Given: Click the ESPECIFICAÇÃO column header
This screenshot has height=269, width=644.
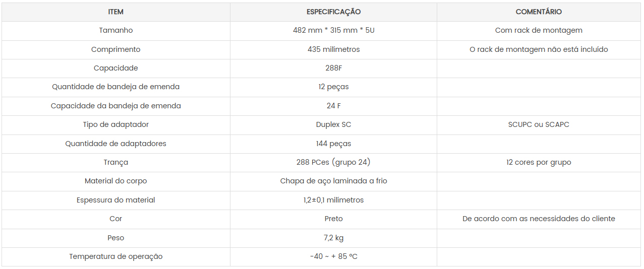Looking at the screenshot, I should pos(333,12).
